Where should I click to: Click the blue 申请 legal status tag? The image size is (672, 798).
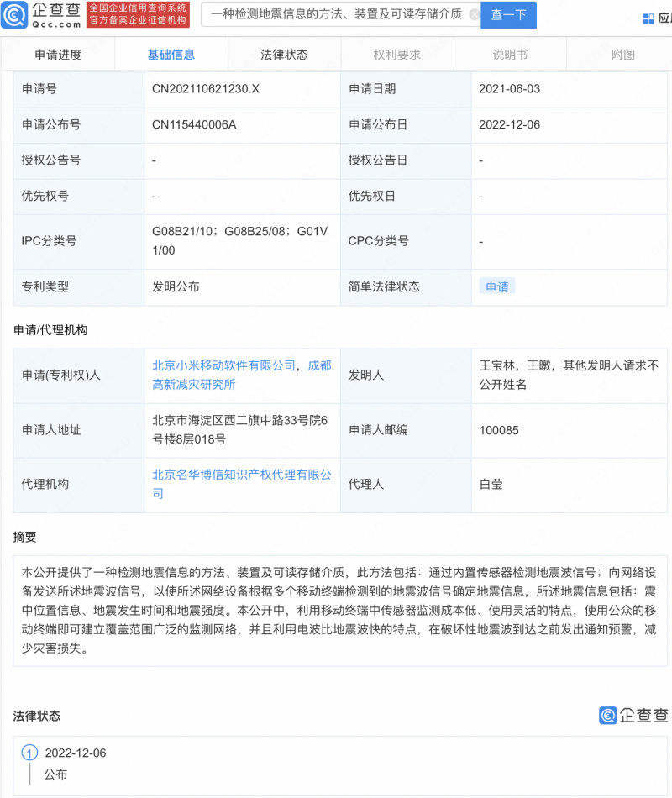[x=496, y=286]
